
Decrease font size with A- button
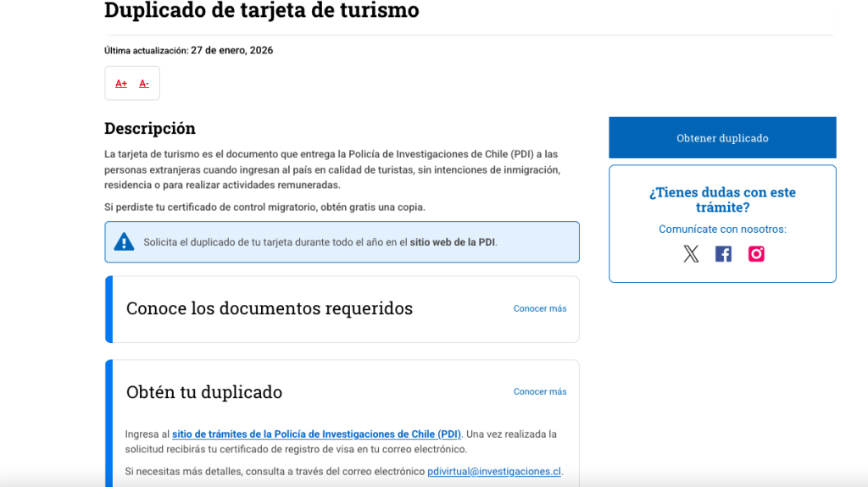pyautogui.click(x=144, y=84)
